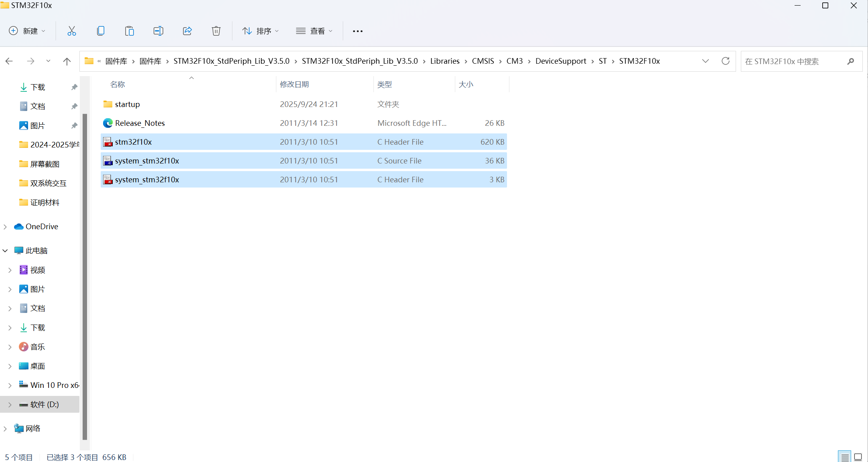
Task: Sort by 类型 column header
Action: click(x=385, y=84)
